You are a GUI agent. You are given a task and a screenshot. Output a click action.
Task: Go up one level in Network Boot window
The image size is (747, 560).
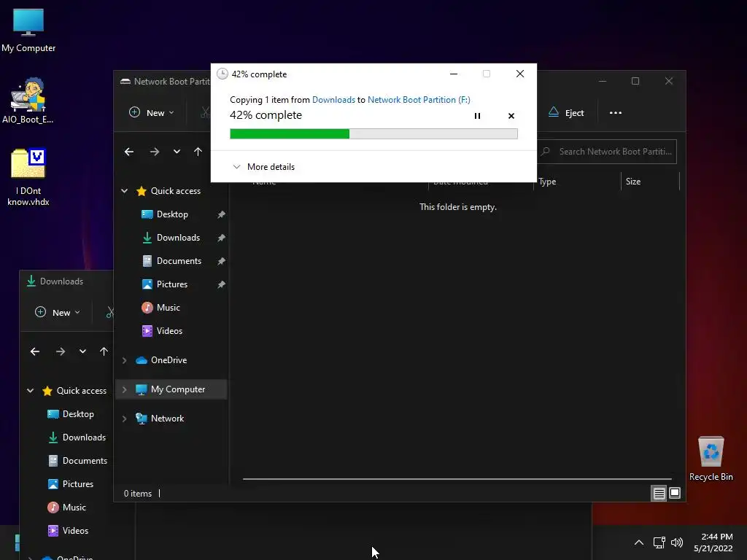(x=198, y=152)
